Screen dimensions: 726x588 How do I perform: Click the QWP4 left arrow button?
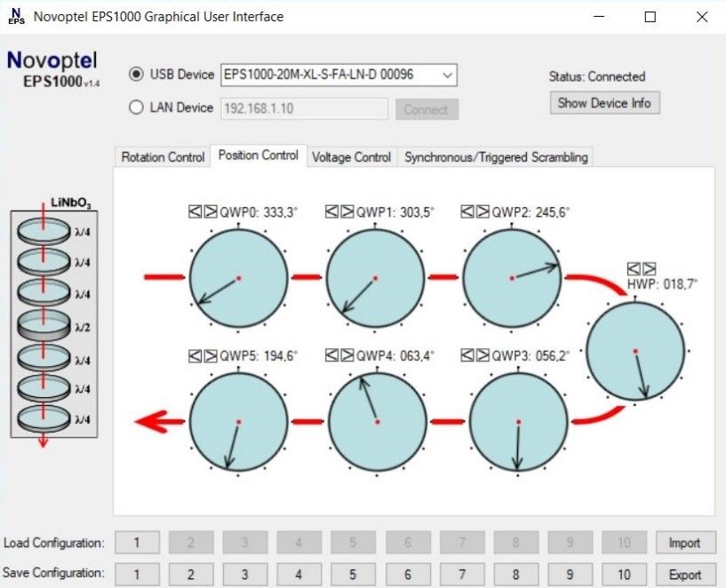331,355
